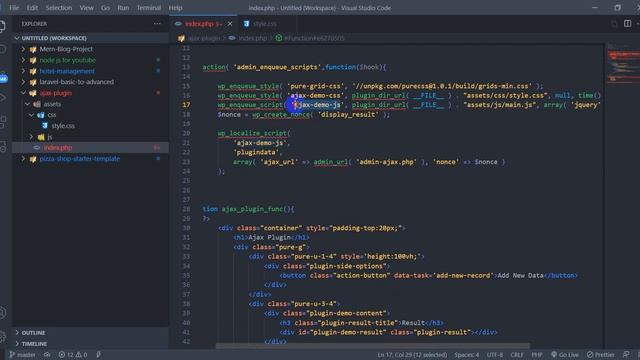Viewport: 640px width, 360px height.
Task: Click the synchronize changes icon in status bar
Action: click(47, 355)
